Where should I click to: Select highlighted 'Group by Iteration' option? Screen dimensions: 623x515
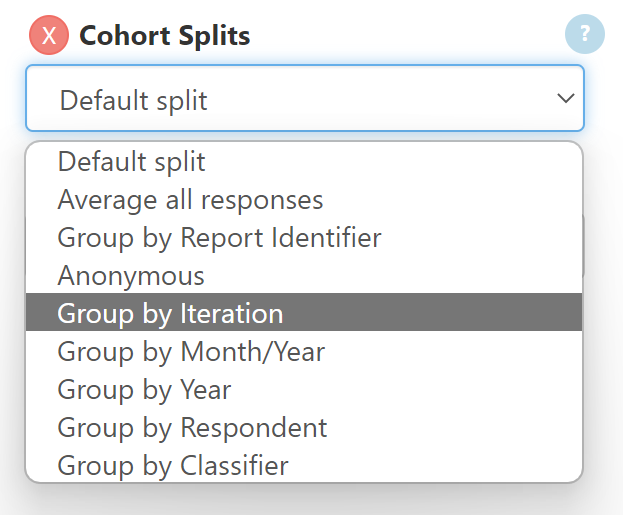click(170, 314)
